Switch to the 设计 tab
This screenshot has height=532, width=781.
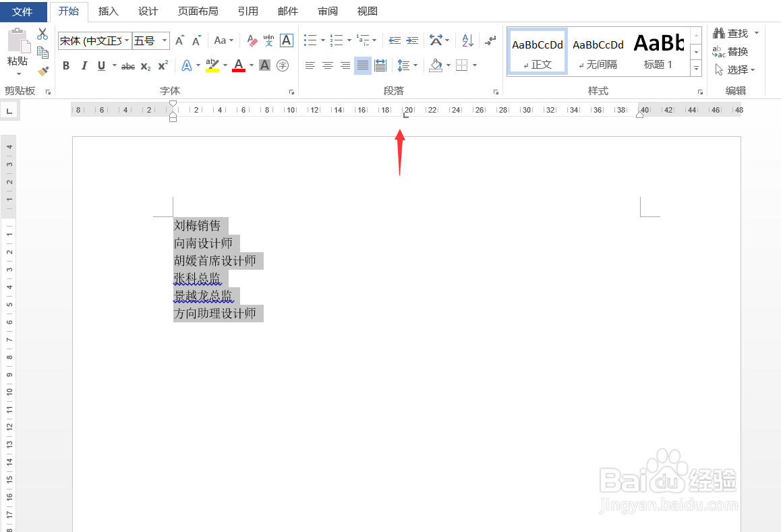coord(148,11)
